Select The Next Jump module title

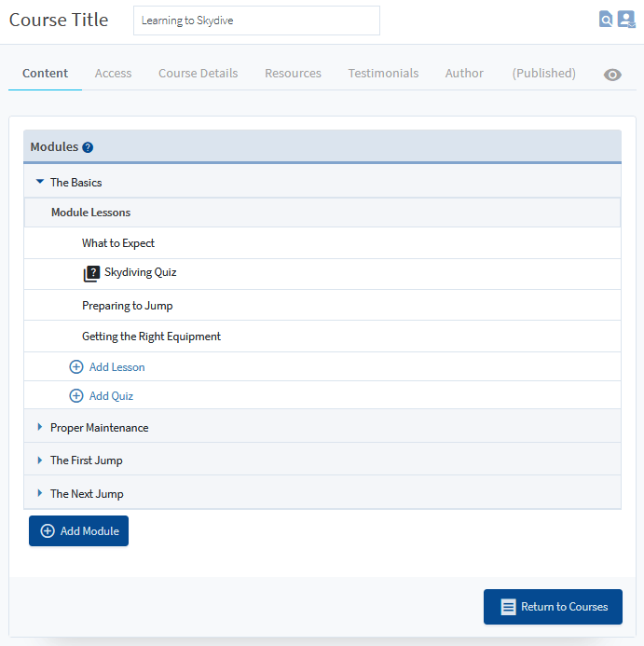pos(87,493)
